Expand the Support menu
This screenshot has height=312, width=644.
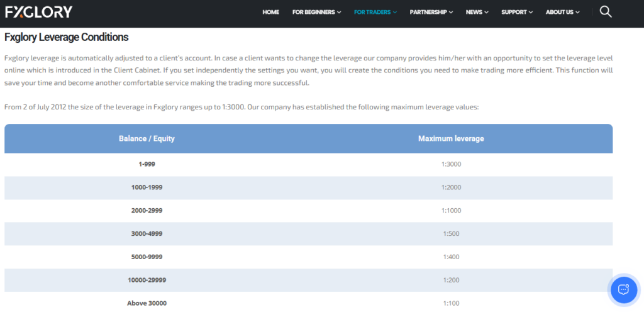coord(516,12)
